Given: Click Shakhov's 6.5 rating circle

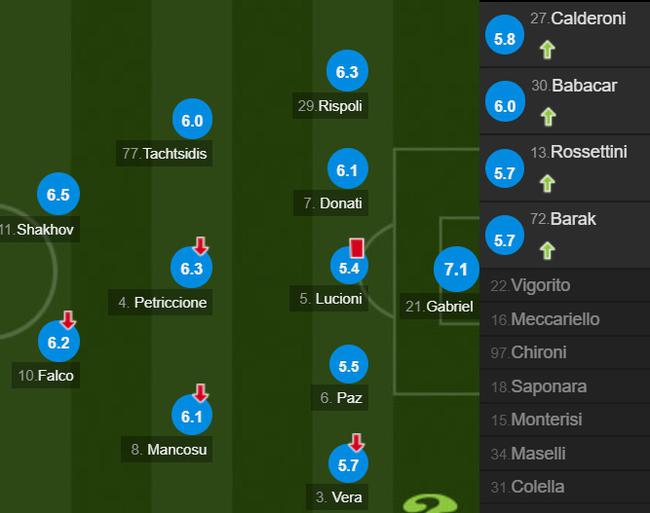Looking at the screenshot, I should pos(58,194).
